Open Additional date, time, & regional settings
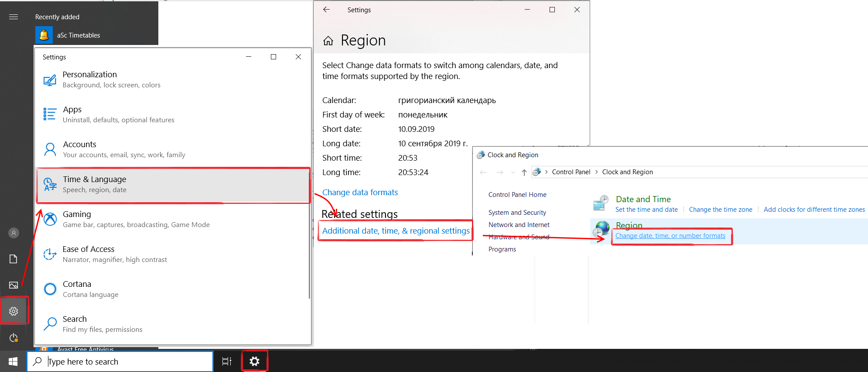868x372 pixels. click(396, 231)
